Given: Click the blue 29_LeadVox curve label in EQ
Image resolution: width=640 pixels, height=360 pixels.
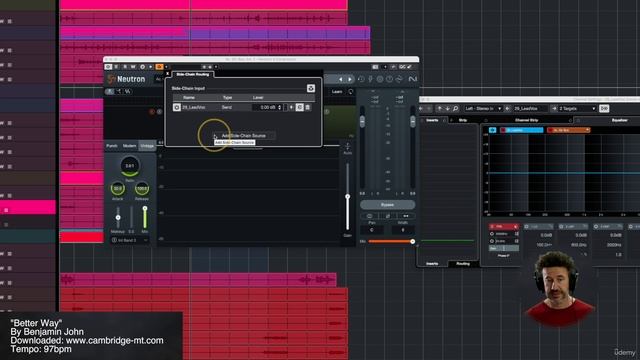Looking at the screenshot, I should tap(522, 130).
